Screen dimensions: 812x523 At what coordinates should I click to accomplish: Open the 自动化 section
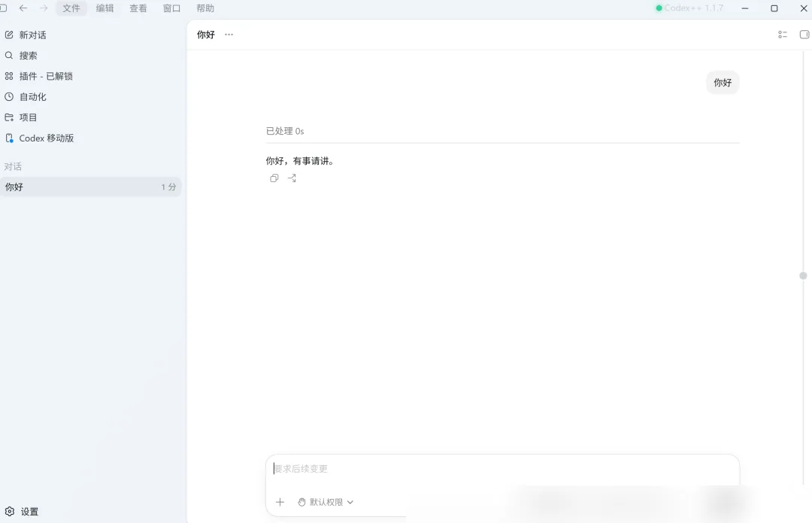pos(26,97)
